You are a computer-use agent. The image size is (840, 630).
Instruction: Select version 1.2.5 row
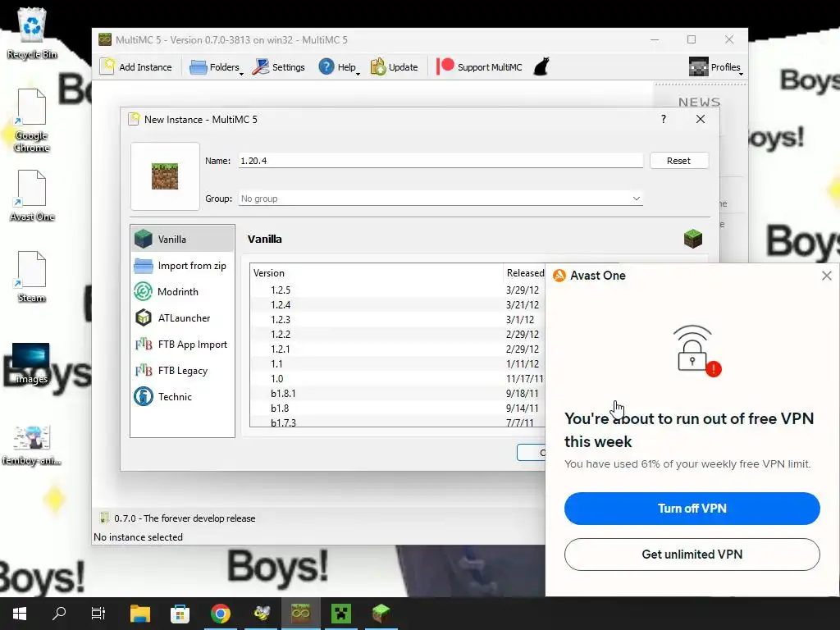(398, 290)
